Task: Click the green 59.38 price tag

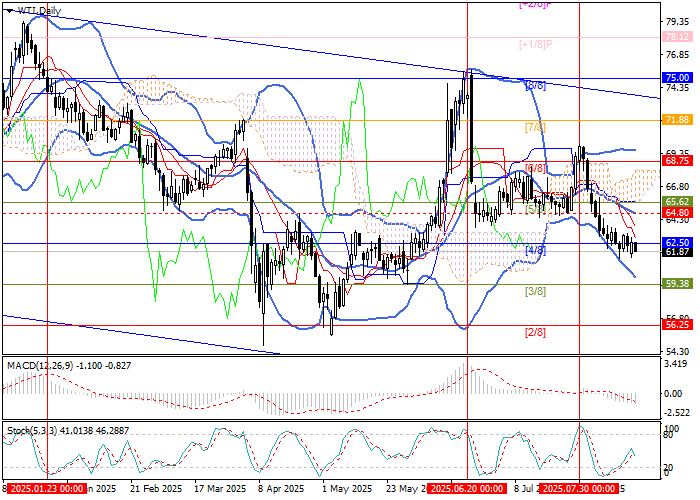Action: click(677, 283)
